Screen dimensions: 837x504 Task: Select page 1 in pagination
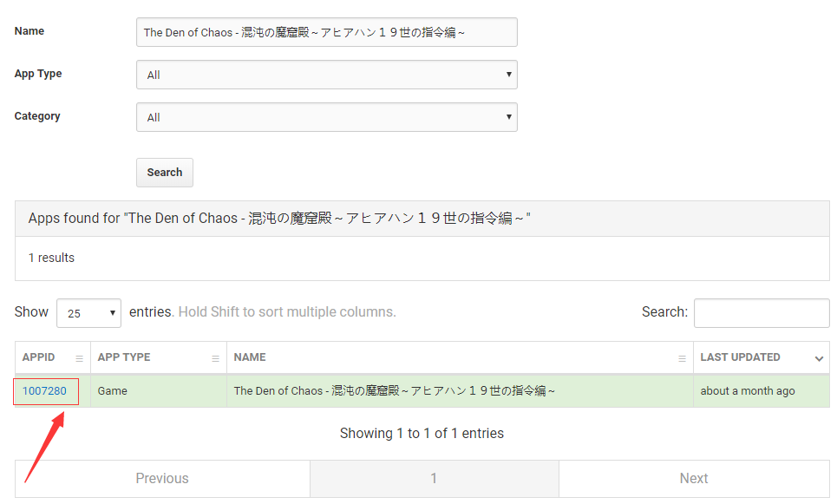point(434,479)
